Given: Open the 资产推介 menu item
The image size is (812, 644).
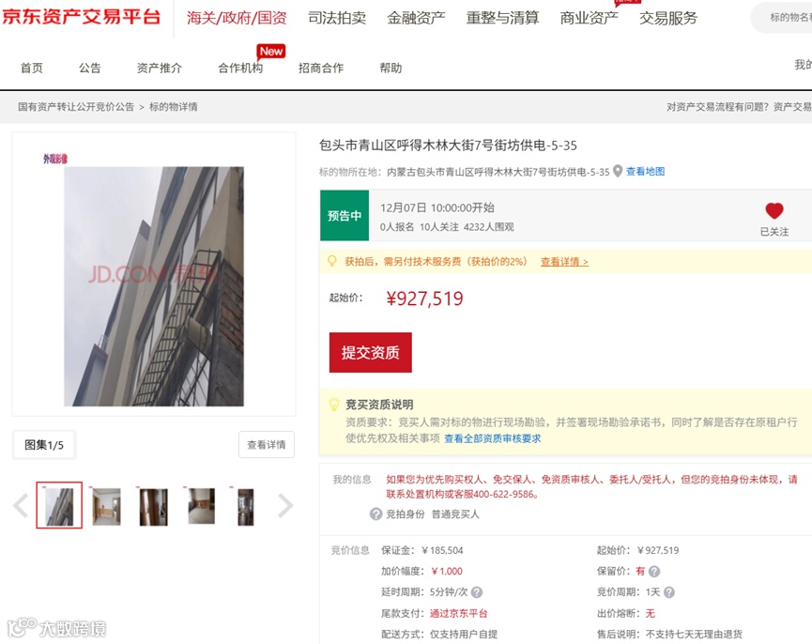Looking at the screenshot, I should click(159, 68).
